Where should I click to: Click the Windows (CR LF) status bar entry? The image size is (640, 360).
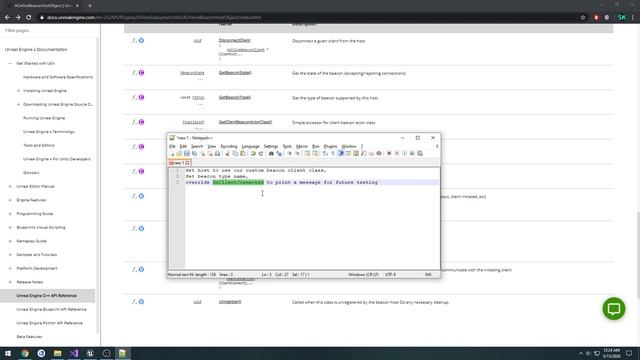(364, 275)
